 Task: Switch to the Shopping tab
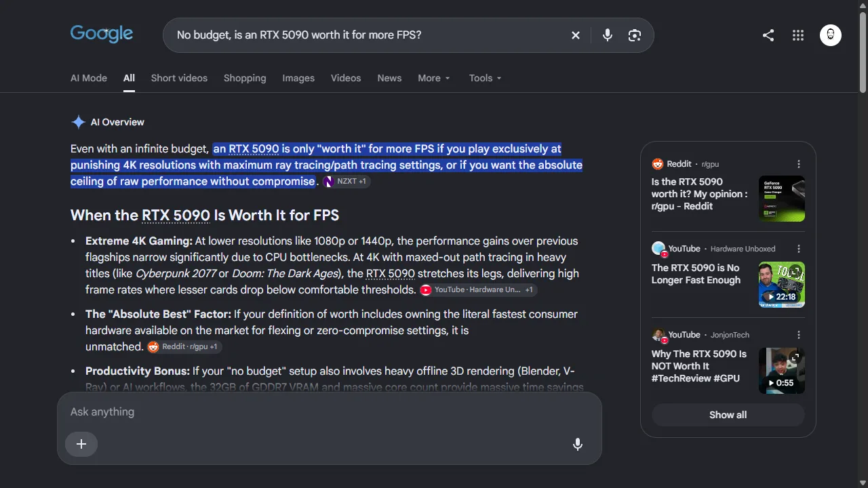pyautogui.click(x=245, y=78)
